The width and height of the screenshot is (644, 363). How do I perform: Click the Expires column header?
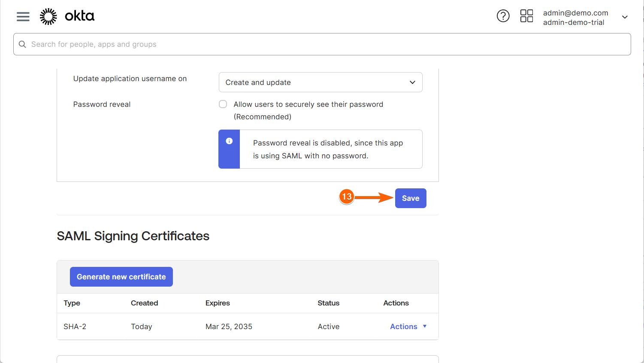point(218,303)
